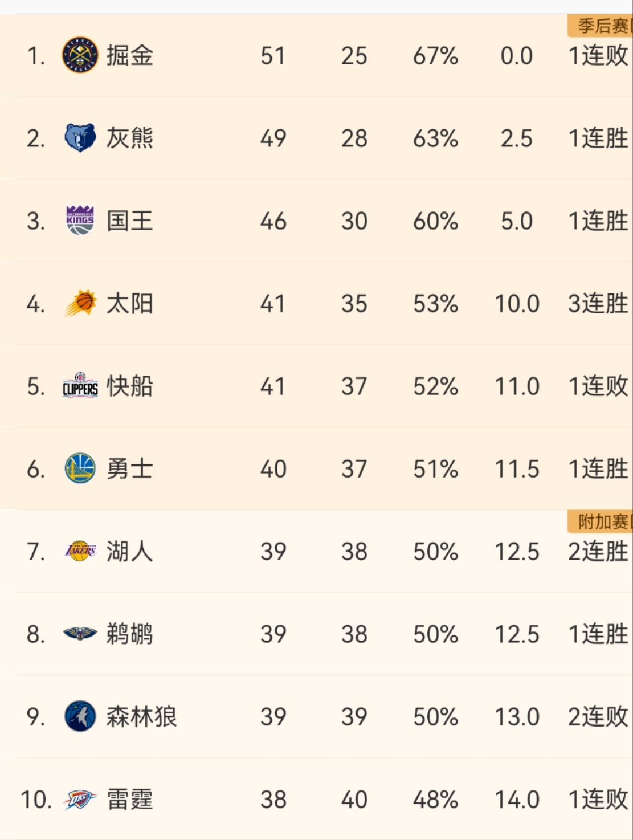Select the Phoenix Suns basketball logo
The image size is (633, 840).
(80, 304)
